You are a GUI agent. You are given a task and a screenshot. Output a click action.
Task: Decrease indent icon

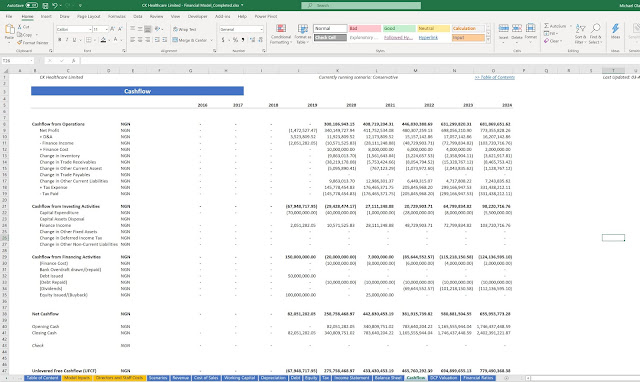[157, 40]
